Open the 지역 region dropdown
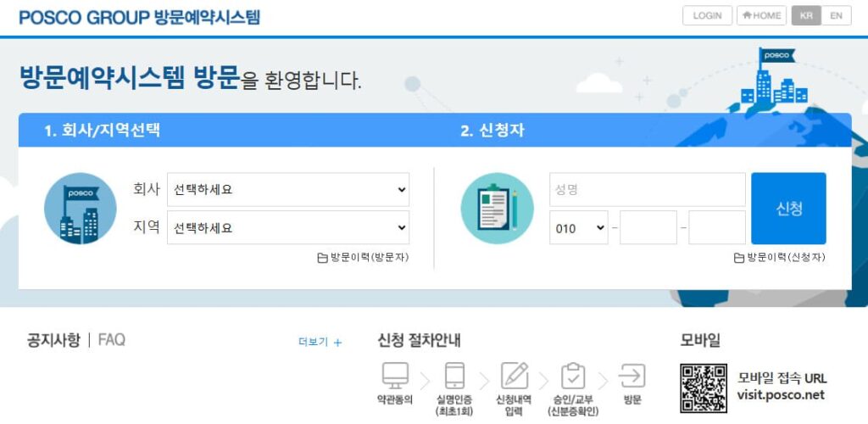The width and height of the screenshot is (868, 424). click(x=288, y=228)
